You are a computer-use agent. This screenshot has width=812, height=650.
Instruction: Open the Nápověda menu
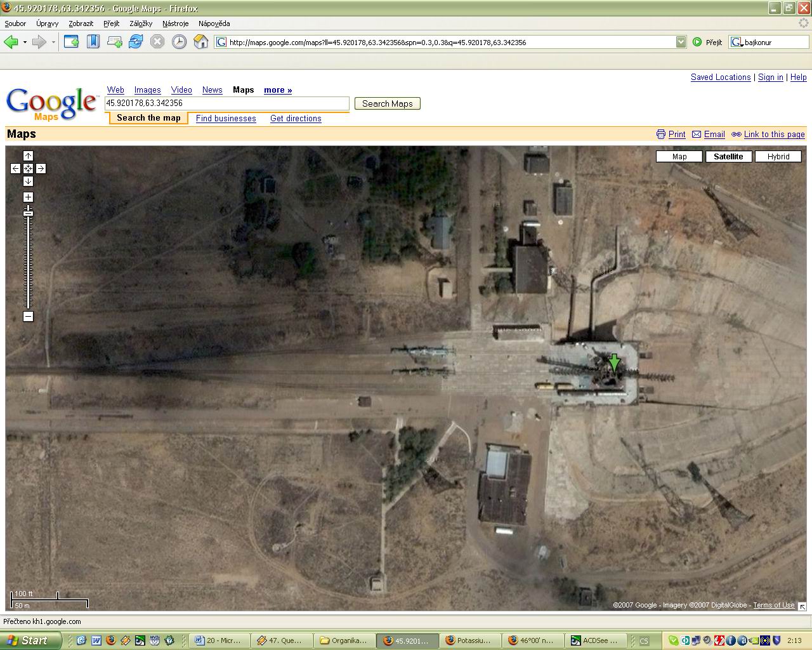214,23
